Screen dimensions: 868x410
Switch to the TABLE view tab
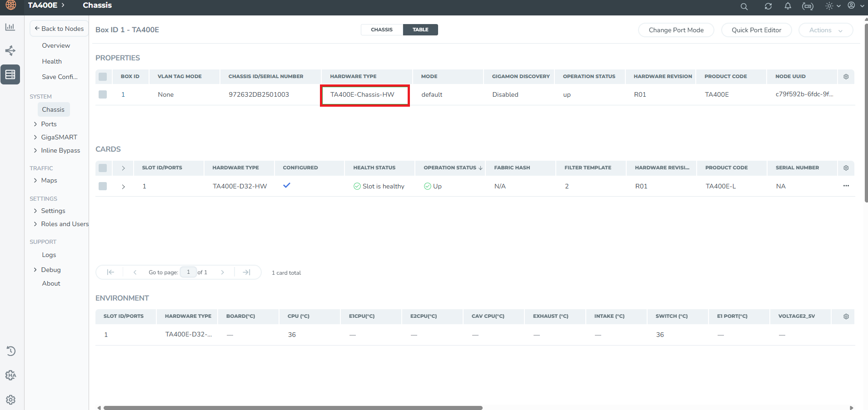coord(420,30)
